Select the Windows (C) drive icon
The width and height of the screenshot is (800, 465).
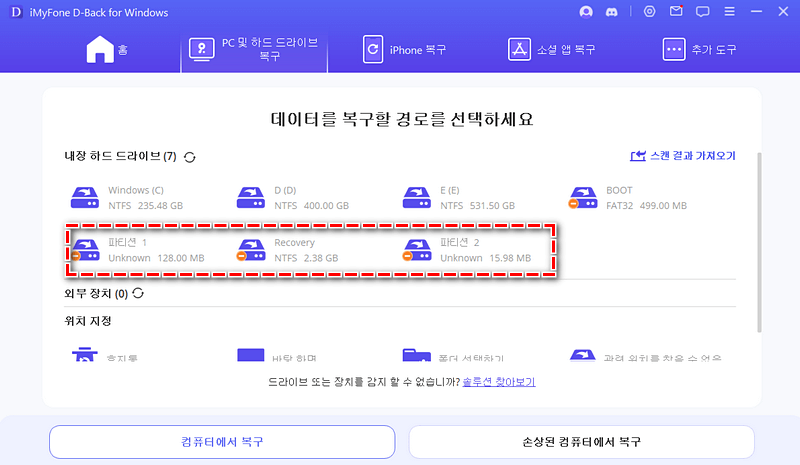(85, 198)
